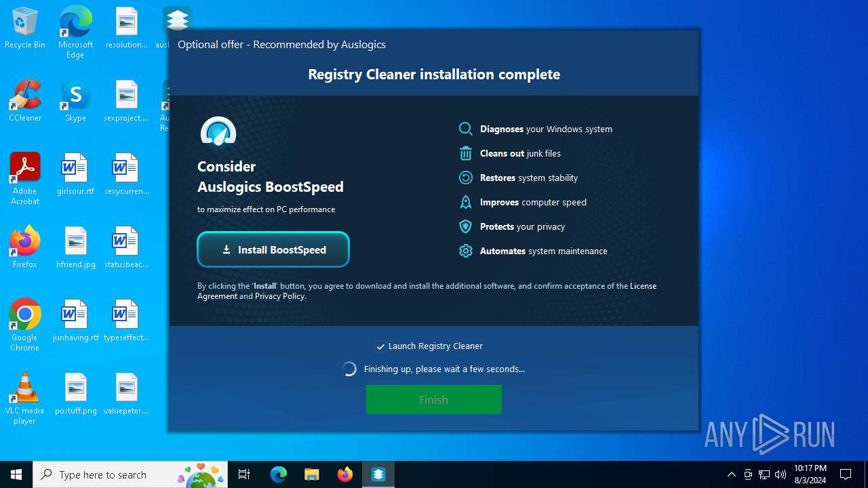Click the Install BoostSpeed button
The height and width of the screenshot is (488, 868).
click(x=273, y=249)
